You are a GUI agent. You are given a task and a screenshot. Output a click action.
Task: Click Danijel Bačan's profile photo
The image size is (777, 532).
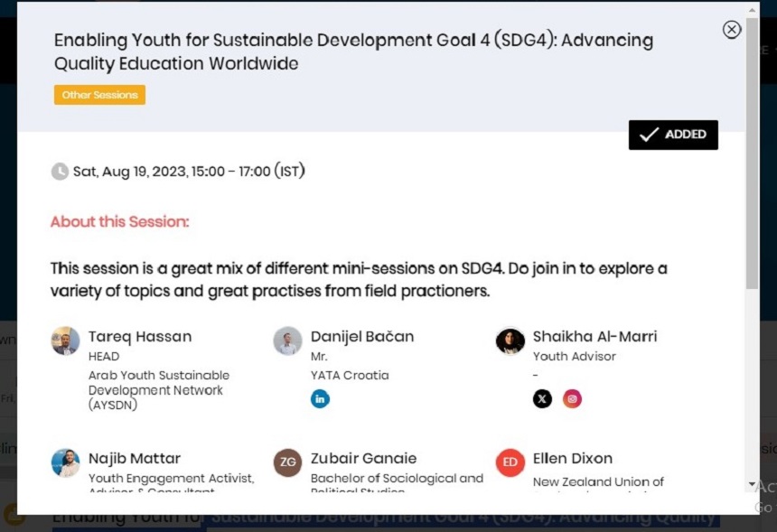(x=287, y=341)
